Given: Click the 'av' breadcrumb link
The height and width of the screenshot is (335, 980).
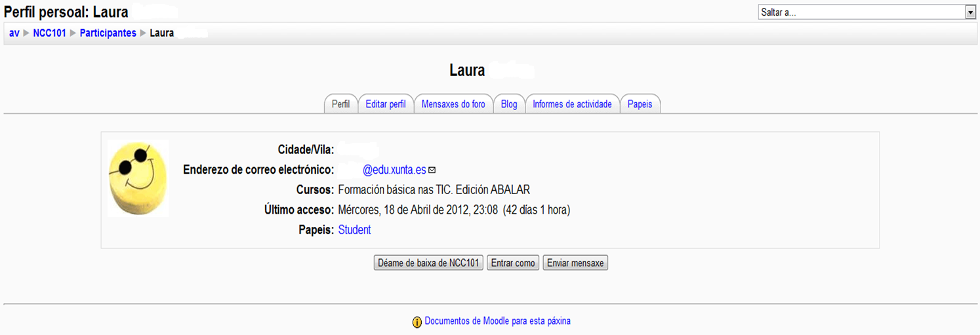Looking at the screenshot, I should (14, 33).
